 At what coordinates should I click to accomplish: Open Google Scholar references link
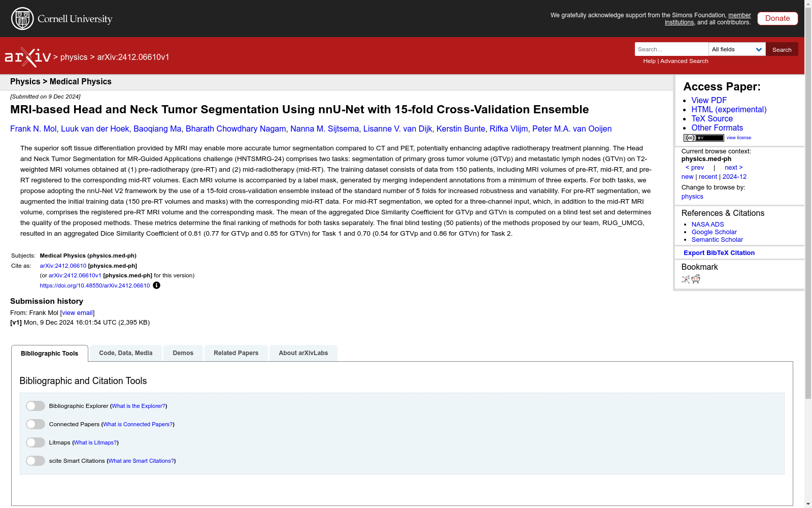[x=714, y=232]
